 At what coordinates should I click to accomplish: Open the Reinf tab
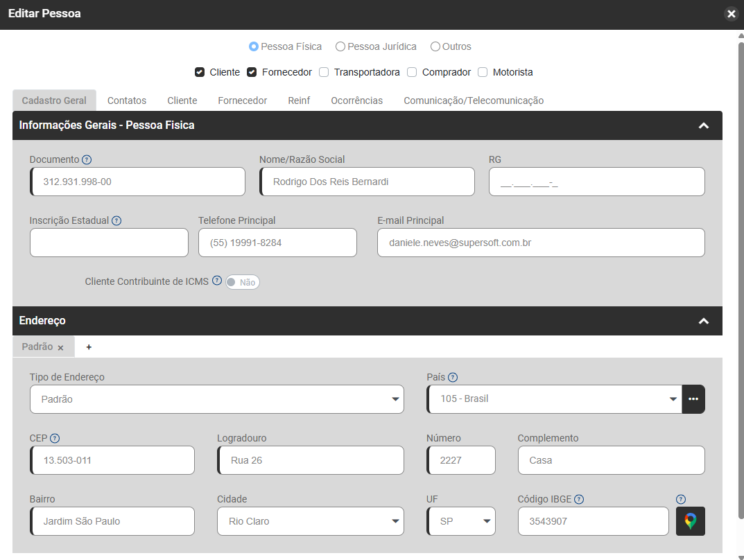coord(299,100)
